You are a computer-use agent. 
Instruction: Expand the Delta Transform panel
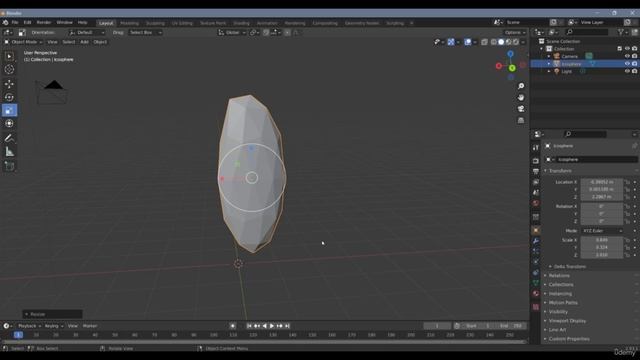(x=569, y=267)
